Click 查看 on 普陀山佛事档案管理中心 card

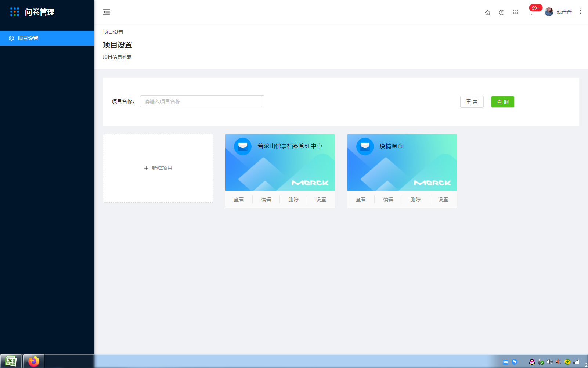[x=239, y=199]
